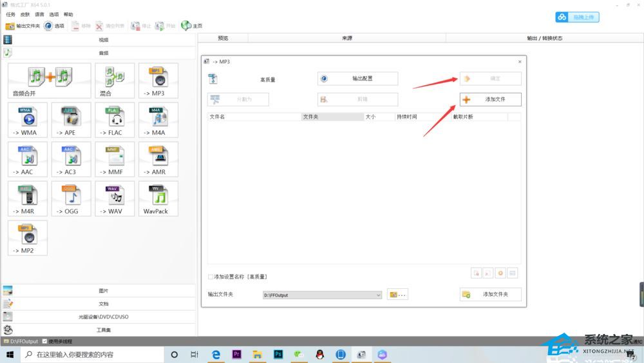The height and width of the screenshot is (363, 644).
Task: Expand the 视频 (video) category section
Action: pos(103,40)
